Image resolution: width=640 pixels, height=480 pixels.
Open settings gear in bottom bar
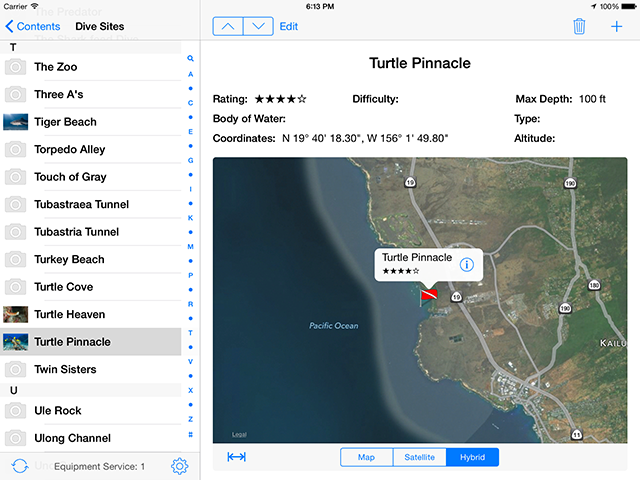pos(180,466)
